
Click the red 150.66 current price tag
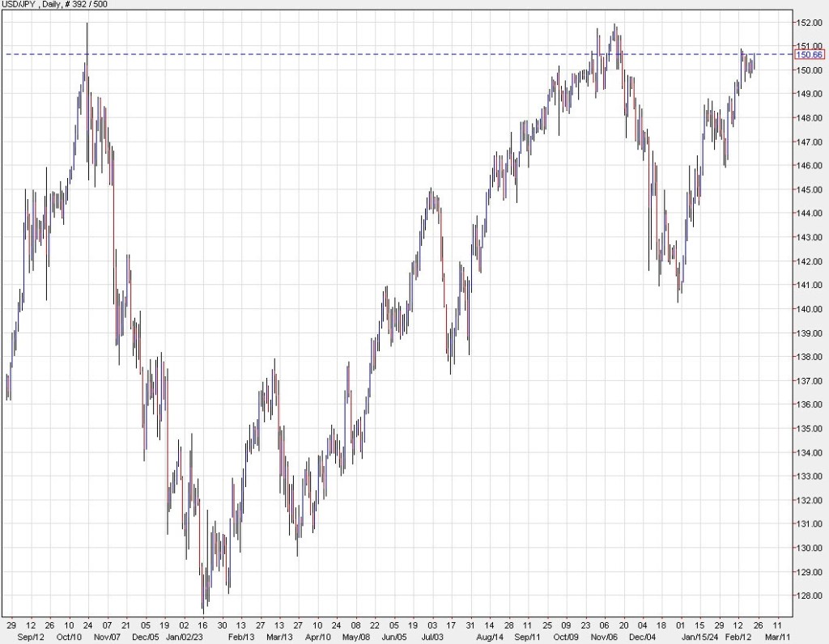tap(809, 55)
